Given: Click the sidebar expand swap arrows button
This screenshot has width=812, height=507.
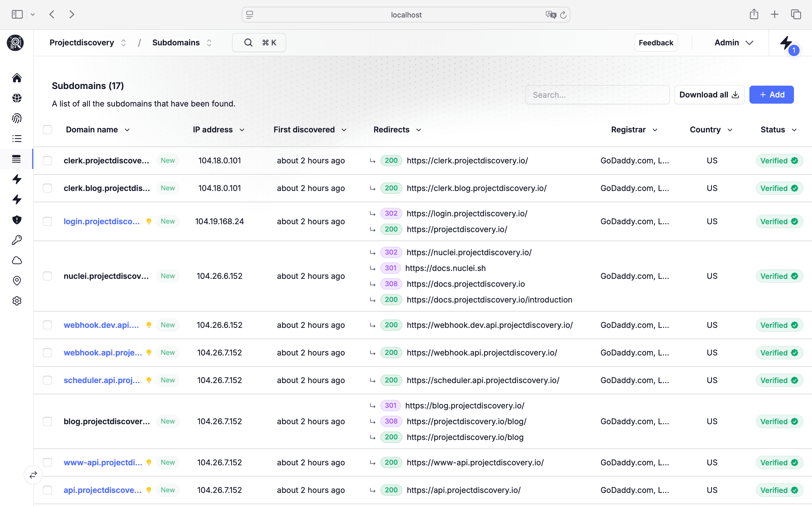Looking at the screenshot, I should pos(33,475).
